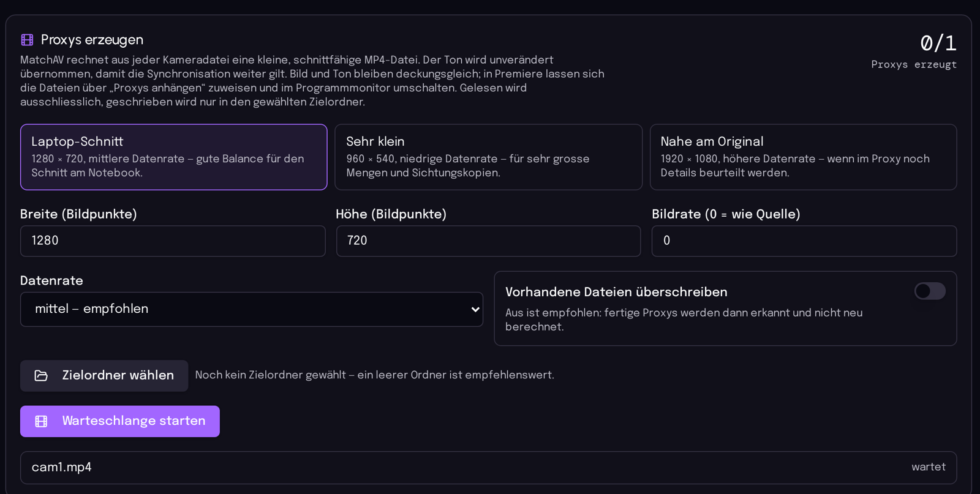Image resolution: width=980 pixels, height=494 pixels.
Task: Click the 0/1 Proxys erzeugt counter
Action: click(x=914, y=51)
